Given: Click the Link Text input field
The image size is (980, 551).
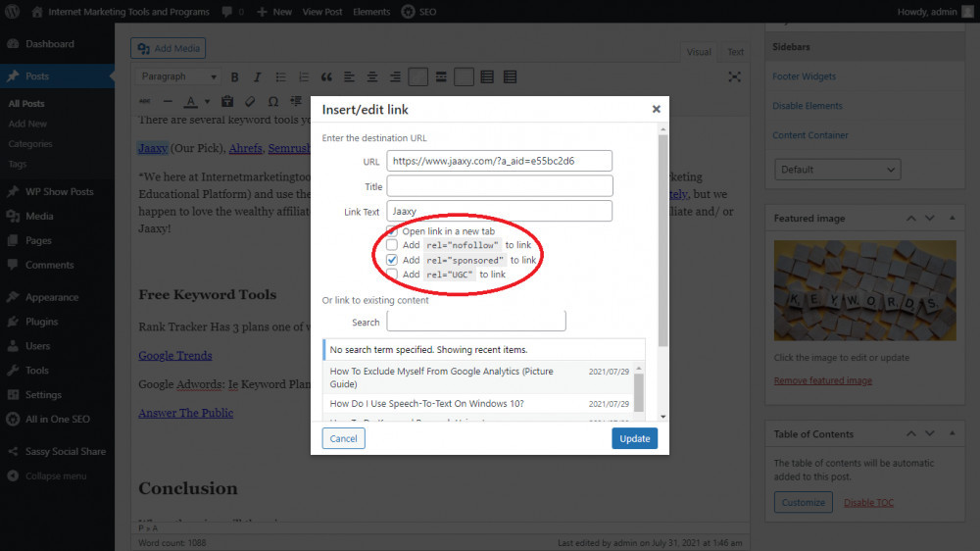Looking at the screenshot, I should point(500,212).
